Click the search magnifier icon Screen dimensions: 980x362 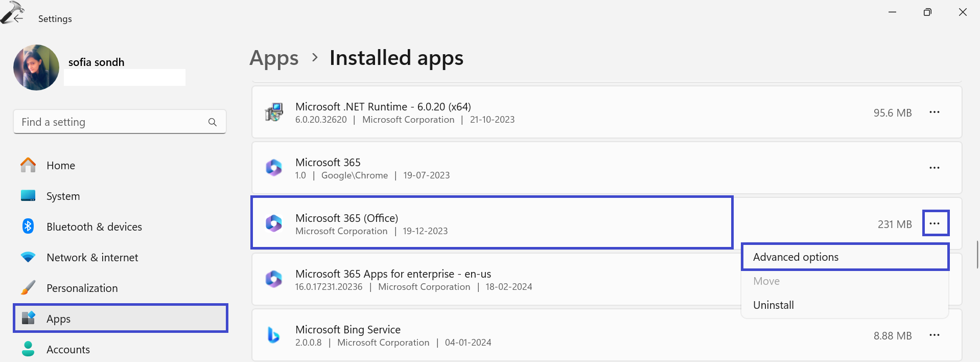(213, 122)
